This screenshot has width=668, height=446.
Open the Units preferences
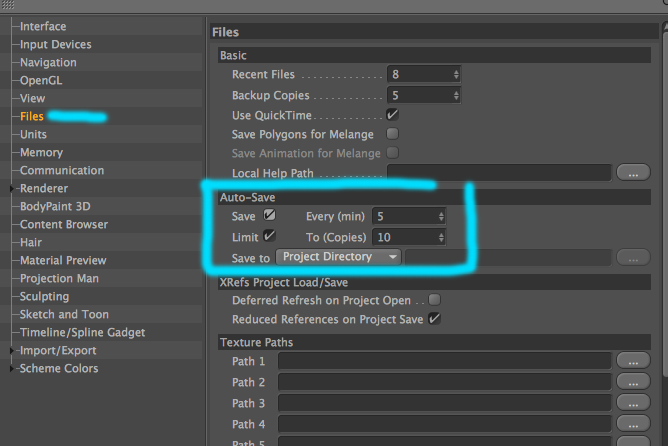point(33,134)
